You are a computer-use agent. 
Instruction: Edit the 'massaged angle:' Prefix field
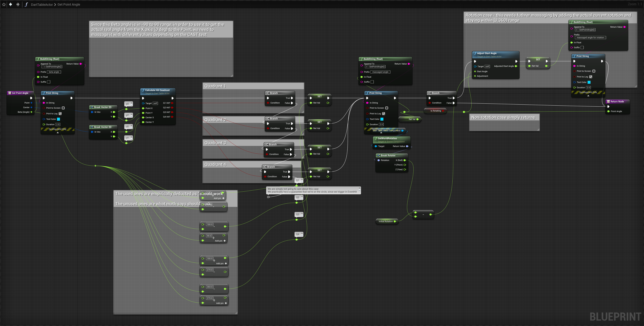[x=380, y=72]
